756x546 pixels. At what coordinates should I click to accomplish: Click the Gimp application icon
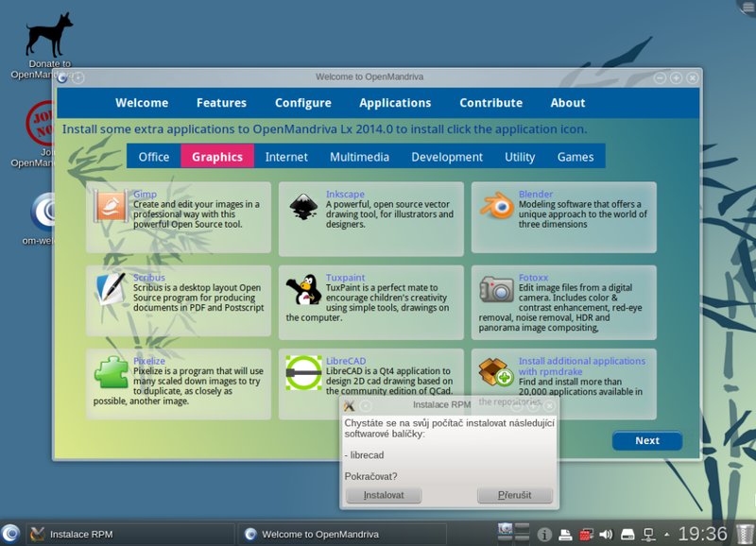[111, 207]
